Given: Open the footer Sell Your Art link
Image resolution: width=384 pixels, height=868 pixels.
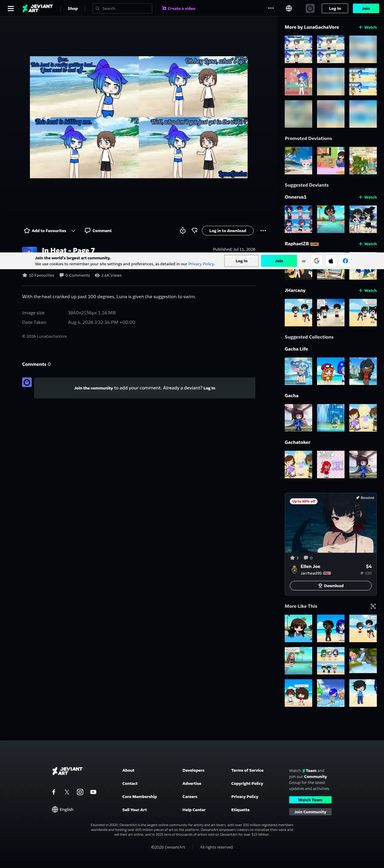Looking at the screenshot, I should (x=134, y=810).
